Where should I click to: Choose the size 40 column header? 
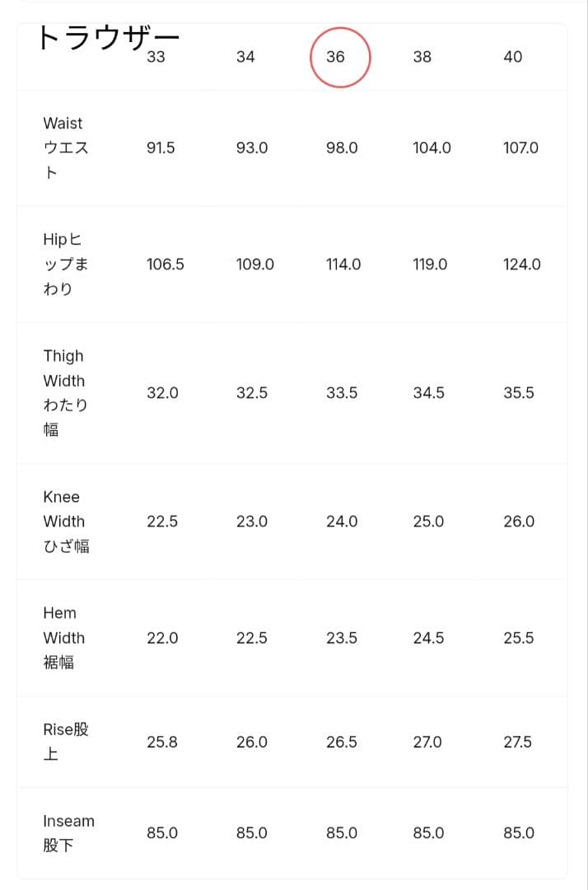(512, 57)
